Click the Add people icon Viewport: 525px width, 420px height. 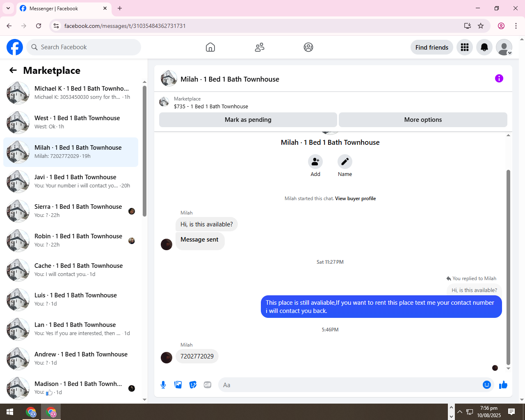point(315,162)
